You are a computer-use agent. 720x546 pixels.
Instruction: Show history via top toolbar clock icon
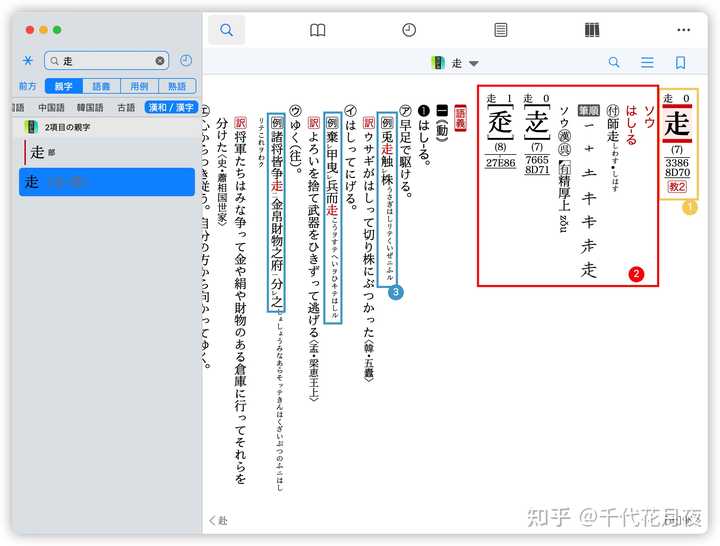click(x=409, y=30)
